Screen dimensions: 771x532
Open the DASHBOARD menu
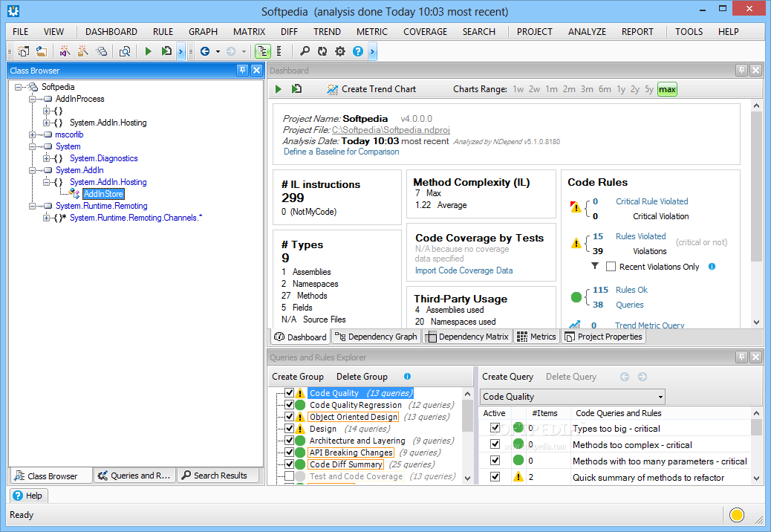click(111, 31)
